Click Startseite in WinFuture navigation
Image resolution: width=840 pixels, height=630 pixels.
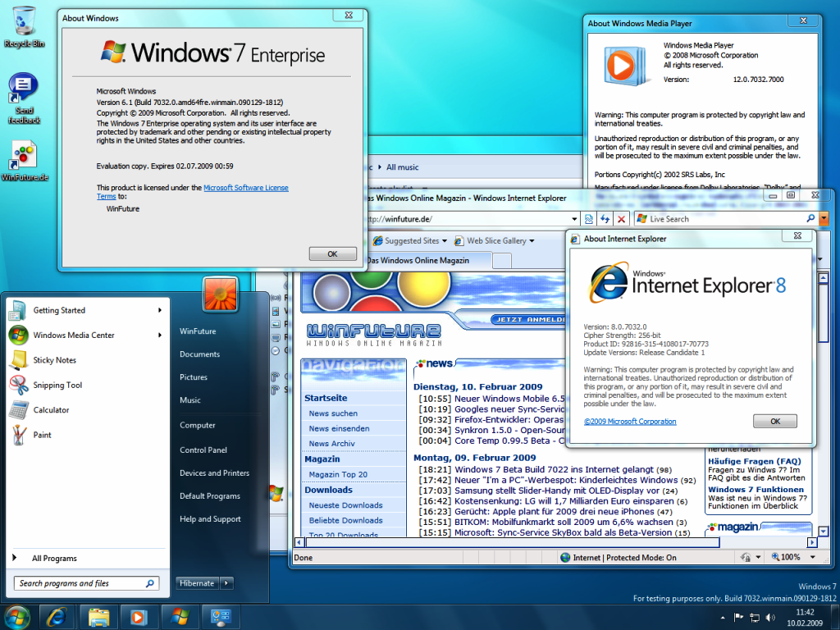[x=326, y=398]
